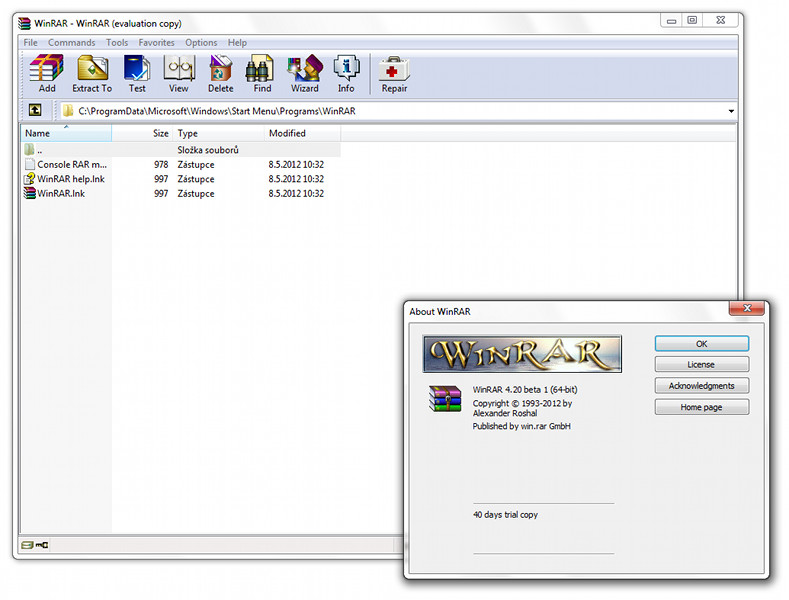Screen dimensions: 789x600
Task: Click the WinRAR books icon in About dialog
Action: pyautogui.click(x=445, y=399)
